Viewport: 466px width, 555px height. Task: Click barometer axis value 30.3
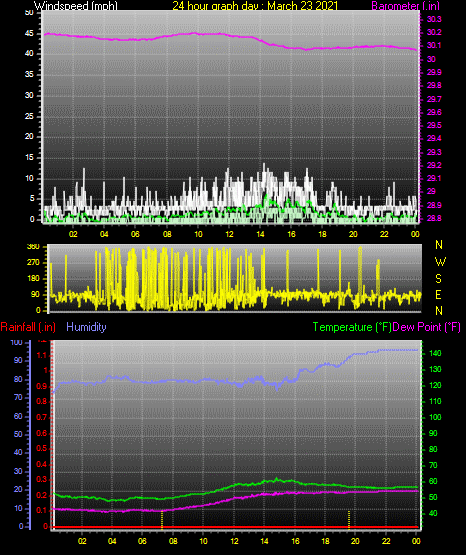pos(434,19)
